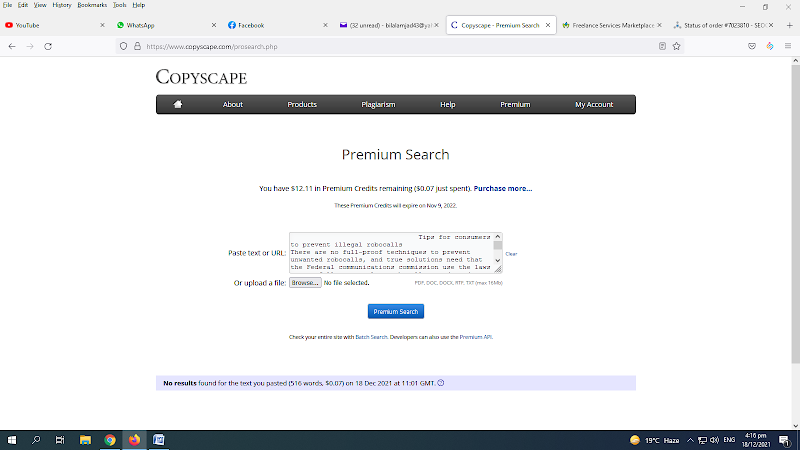Image resolution: width=800 pixels, height=450 pixels.
Task: Click the Copyscape home icon in the navbar
Action: (178, 104)
